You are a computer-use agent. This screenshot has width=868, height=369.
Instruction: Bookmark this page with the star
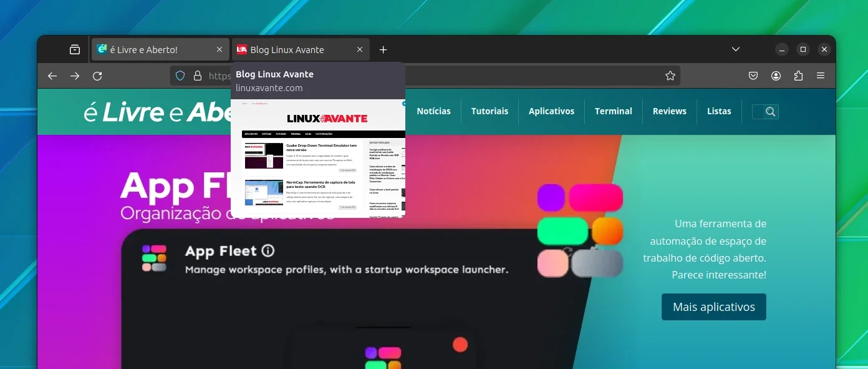point(670,76)
